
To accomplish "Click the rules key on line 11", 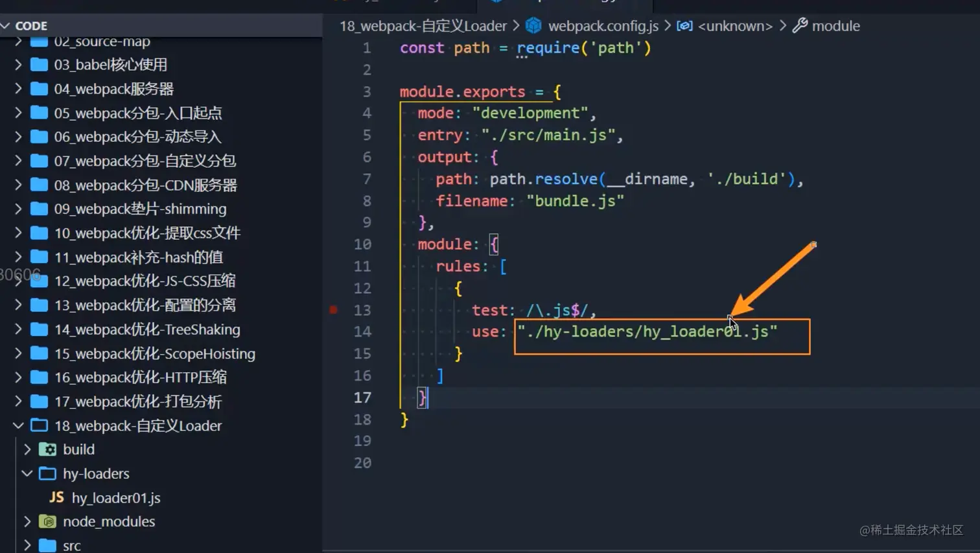I will (458, 266).
